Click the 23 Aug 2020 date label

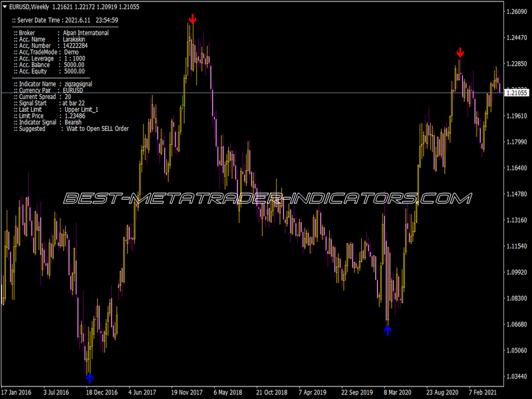442,392
